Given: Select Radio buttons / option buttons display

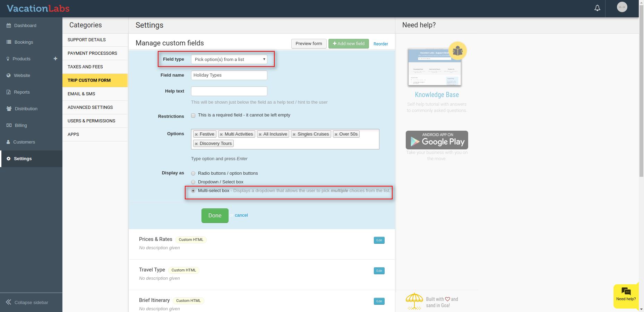Looking at the screenshot, I should tap(193, 173).
